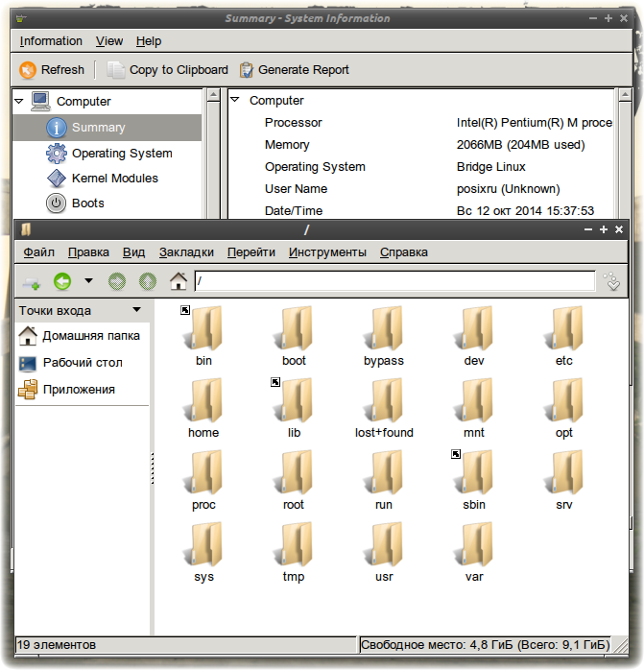The width and height of the screenshot is (644, 670).
Task: Open the Справка menu
Action: (403, 252)
